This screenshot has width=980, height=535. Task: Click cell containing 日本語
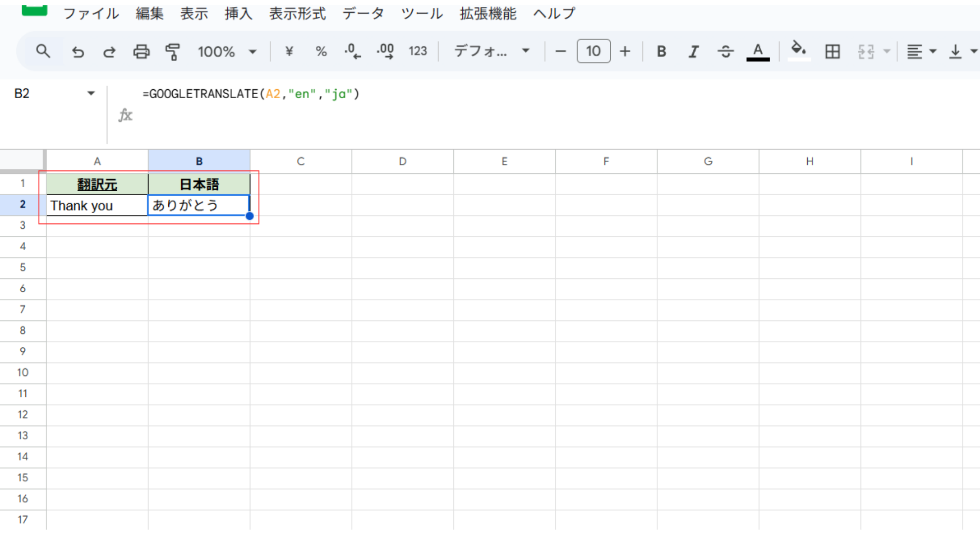(x=199, y=184)
